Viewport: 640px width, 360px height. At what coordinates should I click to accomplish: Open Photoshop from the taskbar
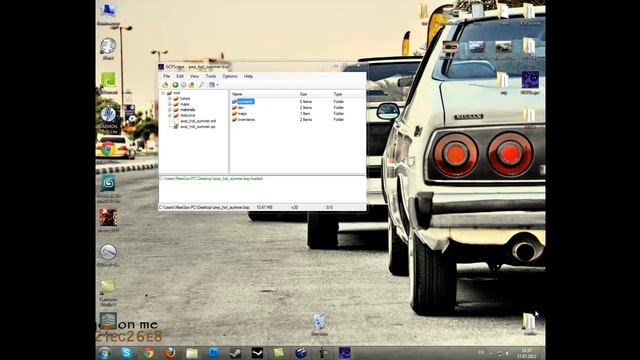[213, 353]
